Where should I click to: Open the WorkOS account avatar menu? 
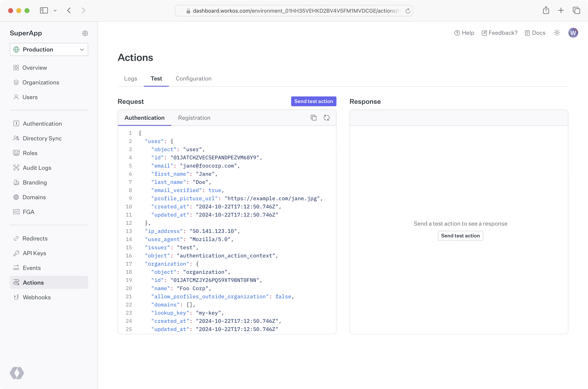point(573,32)
